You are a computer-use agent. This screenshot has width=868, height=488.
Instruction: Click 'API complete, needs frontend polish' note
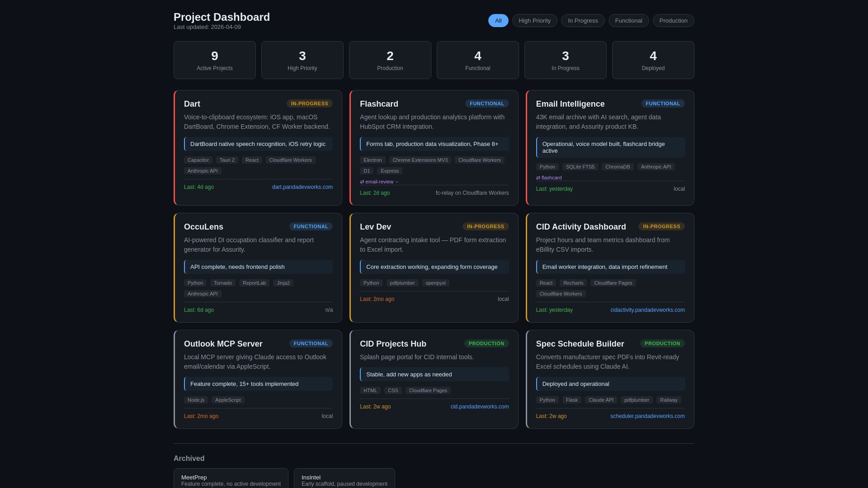(258, 267)
